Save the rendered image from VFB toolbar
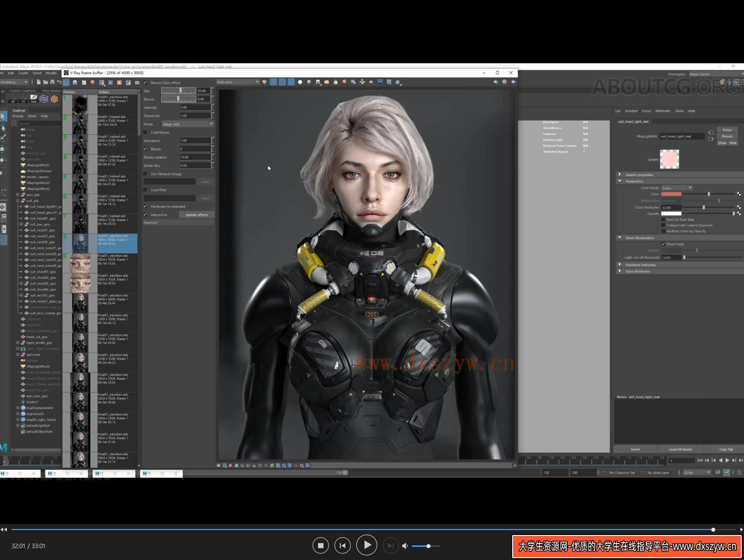The height and width of the screenshot is (560, 744). (x=318, y=82)
